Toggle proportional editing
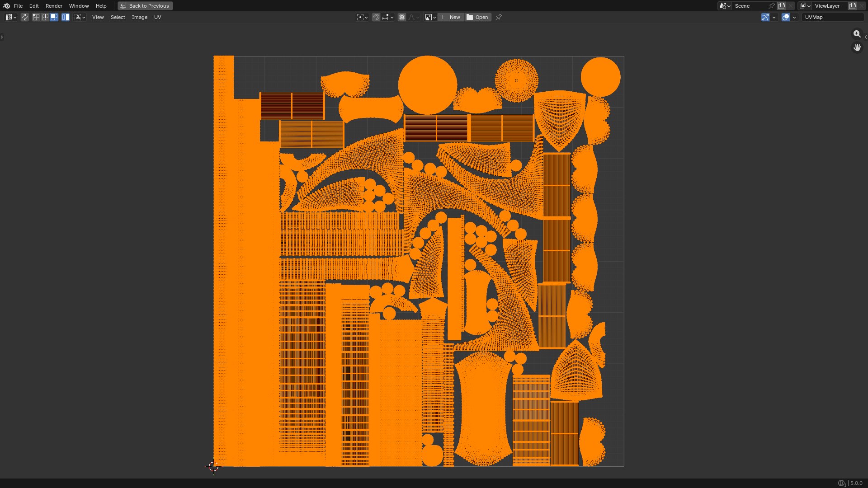The width and height of the screenshot is (868, 488). [x=401, y=17]
